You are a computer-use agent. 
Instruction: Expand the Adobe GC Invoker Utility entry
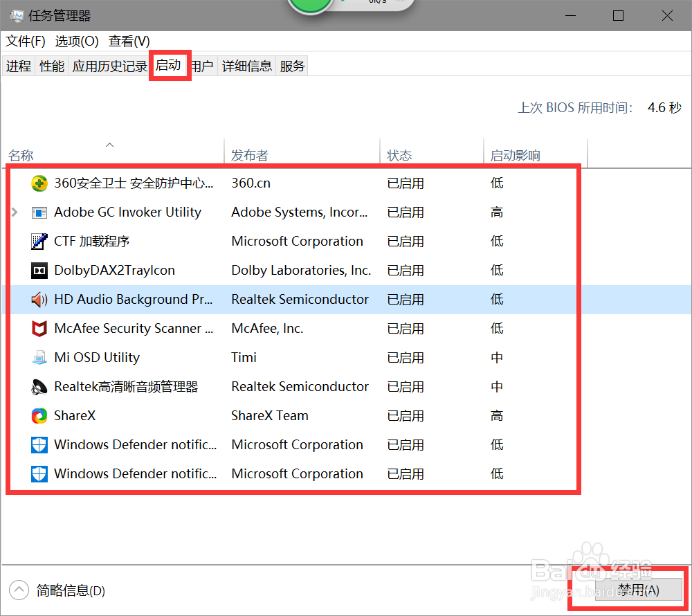(x=13, y=212)
